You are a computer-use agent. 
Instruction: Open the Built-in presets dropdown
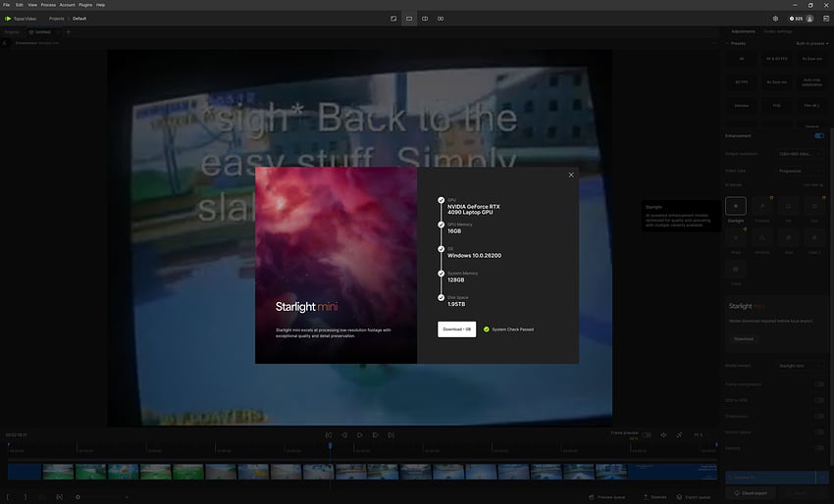tap(811, 43)
